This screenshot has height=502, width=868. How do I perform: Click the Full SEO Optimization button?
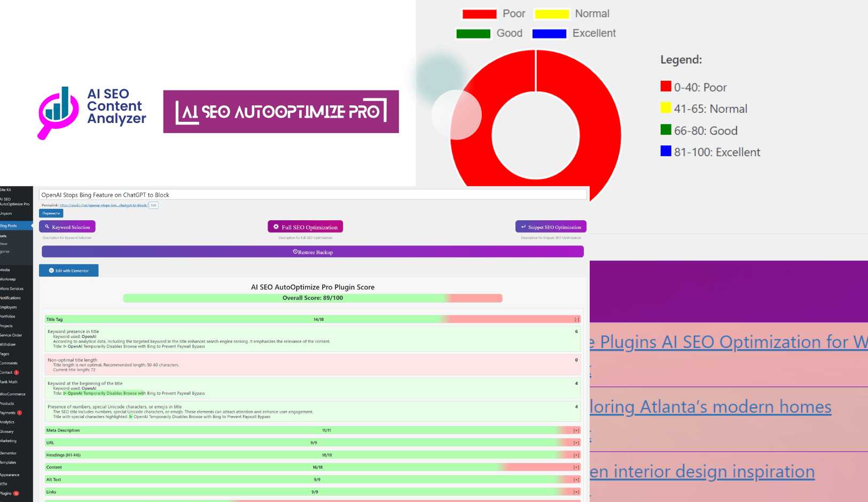(305, 227)
